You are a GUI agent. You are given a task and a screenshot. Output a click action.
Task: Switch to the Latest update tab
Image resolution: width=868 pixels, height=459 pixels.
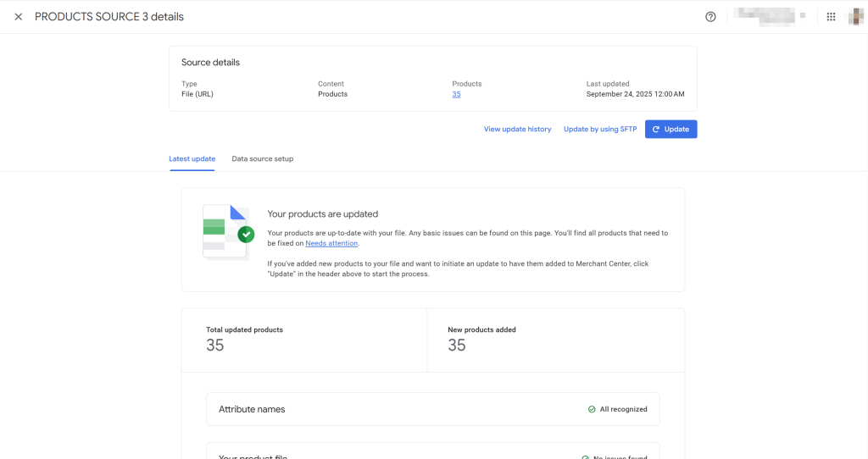[192, 159]
